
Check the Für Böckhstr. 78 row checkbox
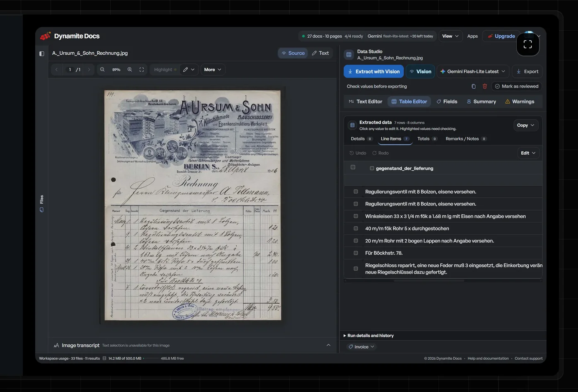[x=356, y=253]
